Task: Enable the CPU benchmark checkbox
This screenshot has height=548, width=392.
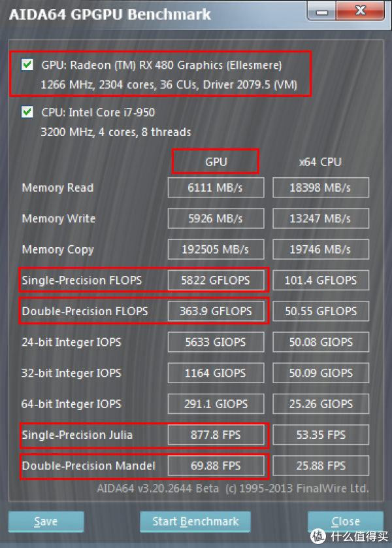Action: (27, 112)
